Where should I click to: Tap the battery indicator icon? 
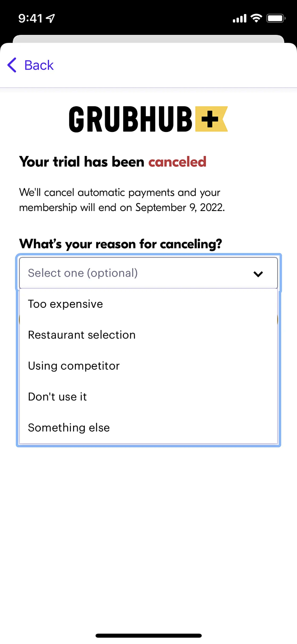(275, 18)
